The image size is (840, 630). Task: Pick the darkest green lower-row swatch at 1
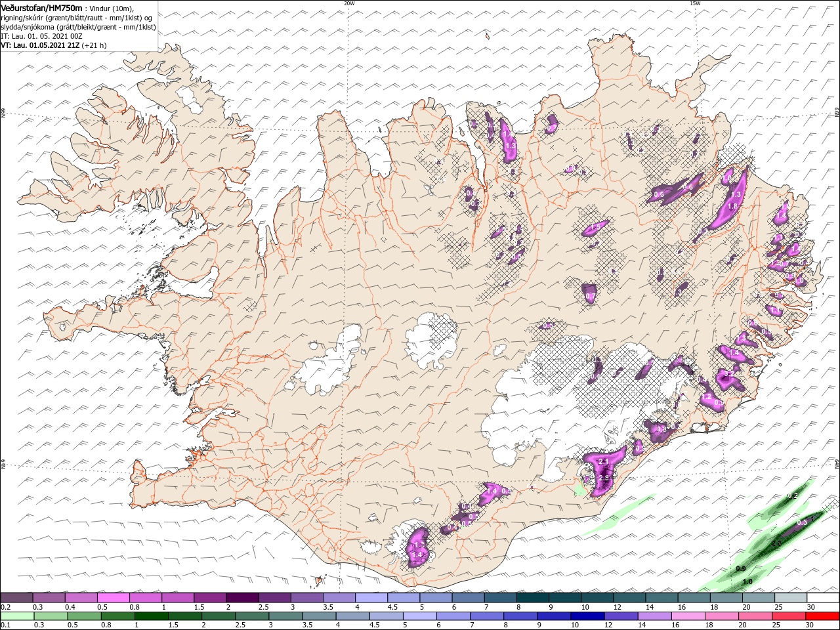coord(152,616)
